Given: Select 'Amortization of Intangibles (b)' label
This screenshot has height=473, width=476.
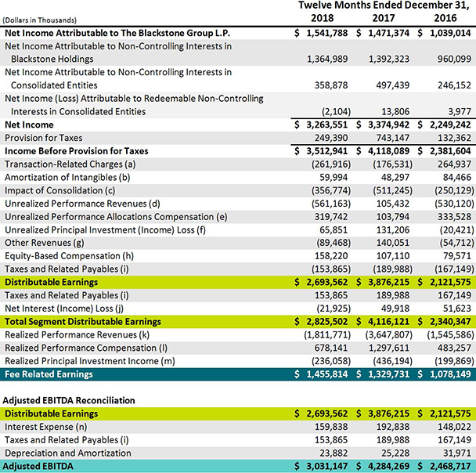Looking at the screenshot, I should (x=67, y=177).
